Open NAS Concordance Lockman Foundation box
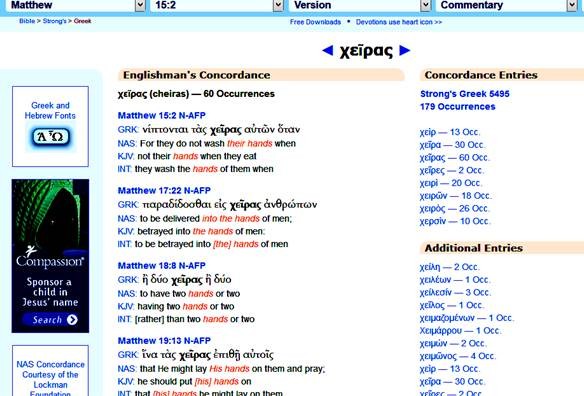Viewport: 584px width, 396px height. (x=50, y=371)
